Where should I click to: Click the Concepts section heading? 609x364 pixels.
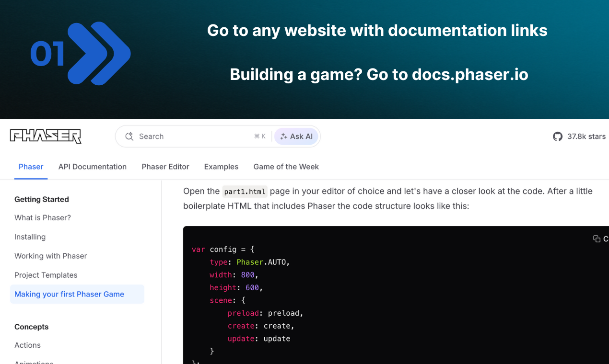click(x=32, y=327)
